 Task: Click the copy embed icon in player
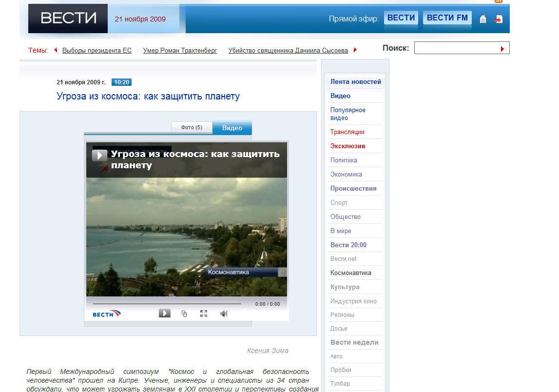(184, 314)
